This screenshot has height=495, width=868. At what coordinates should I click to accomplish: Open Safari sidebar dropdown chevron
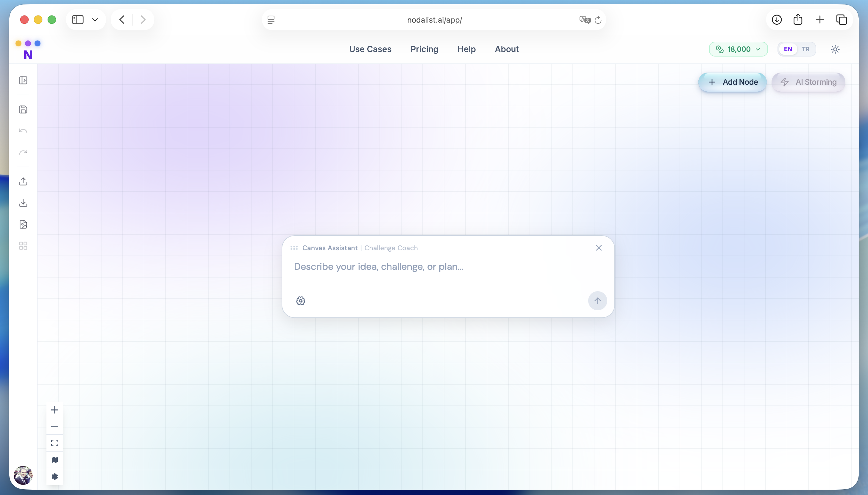[x=95, y=20]
